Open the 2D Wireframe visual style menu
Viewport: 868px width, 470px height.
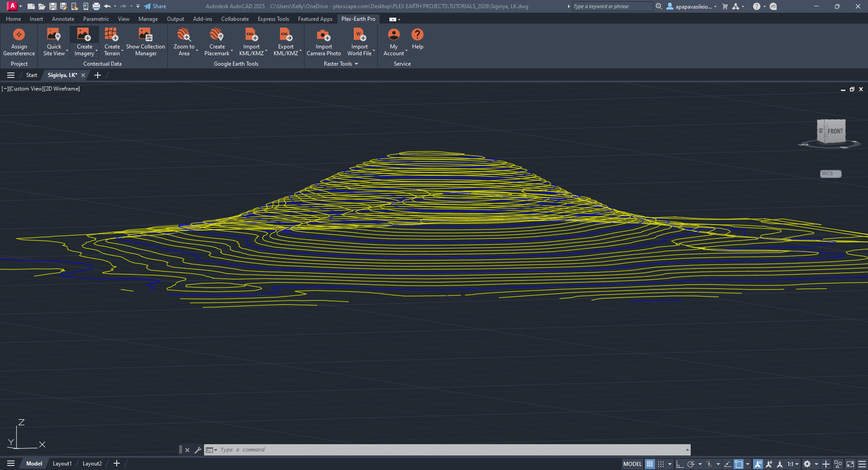(62, 89)
